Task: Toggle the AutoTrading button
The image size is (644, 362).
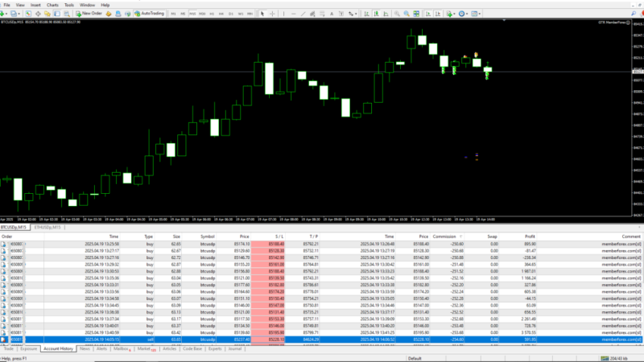Action: 150,14
